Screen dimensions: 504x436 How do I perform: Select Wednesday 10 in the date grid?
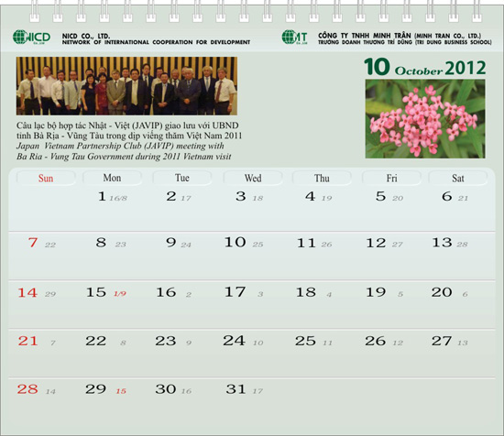(236, 242)
